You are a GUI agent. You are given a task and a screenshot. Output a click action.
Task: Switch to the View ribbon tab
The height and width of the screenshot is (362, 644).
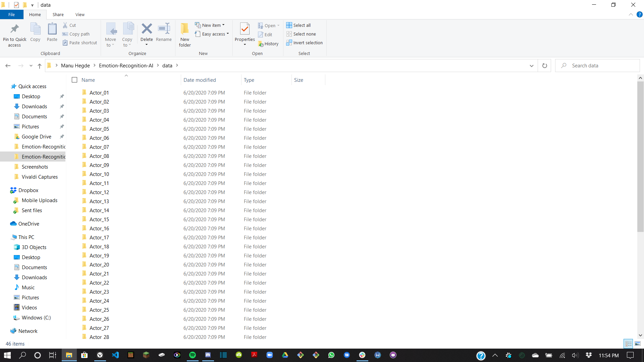point(80,14)
